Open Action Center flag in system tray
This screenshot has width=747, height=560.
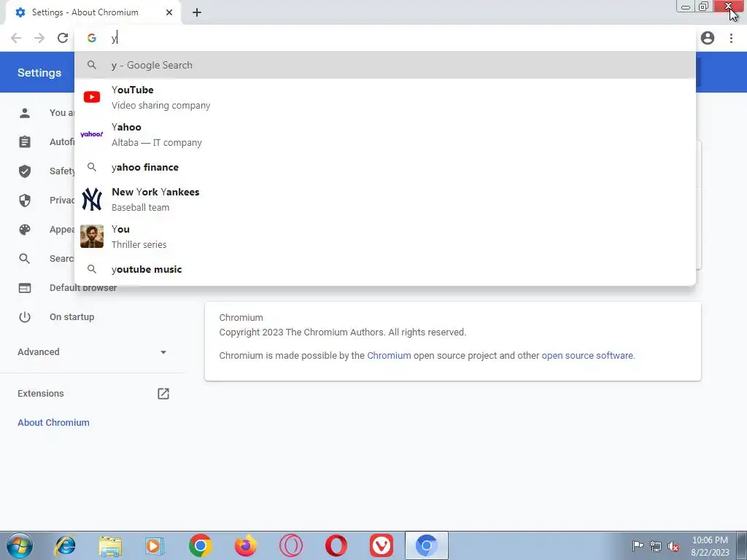638,545
